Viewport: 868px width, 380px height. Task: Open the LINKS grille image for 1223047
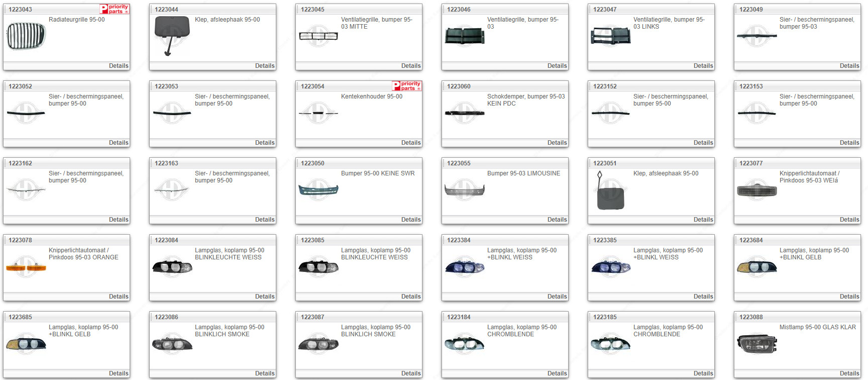click(x=611, y=36)
